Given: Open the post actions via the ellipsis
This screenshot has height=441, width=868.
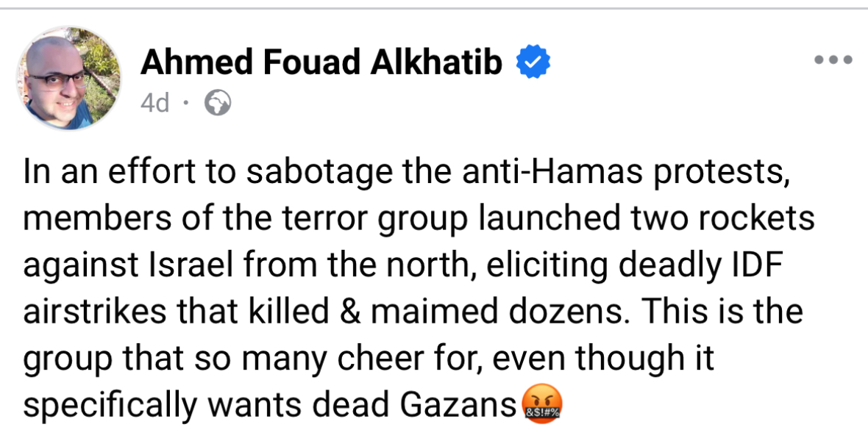Looking at the screenshot, I should [x=833, y=59].
